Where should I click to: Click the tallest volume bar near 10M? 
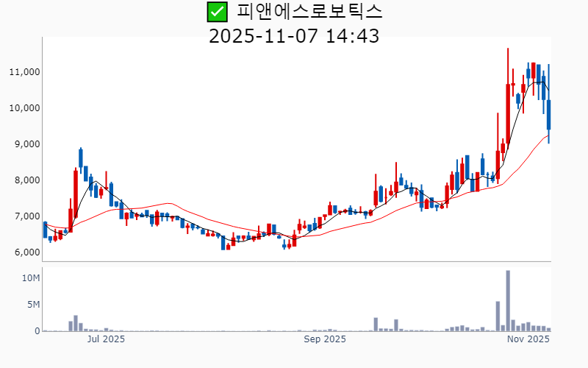[508, 301]
